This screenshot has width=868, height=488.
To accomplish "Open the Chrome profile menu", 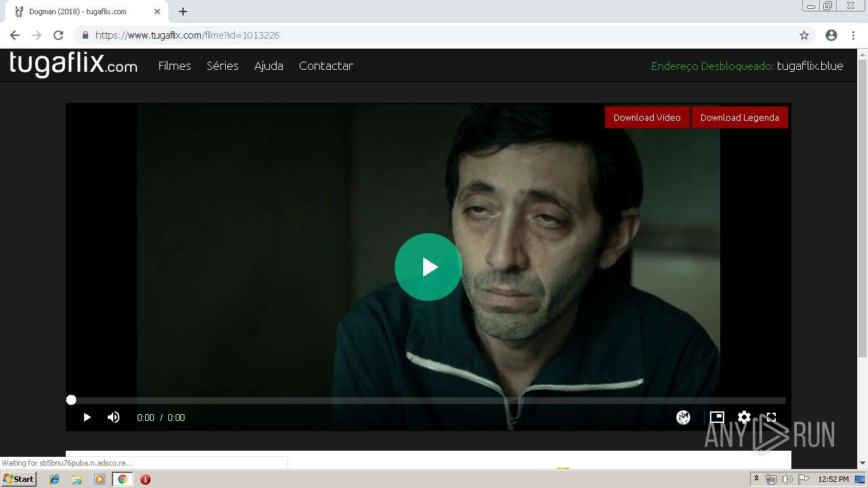I will pos(831,35).
